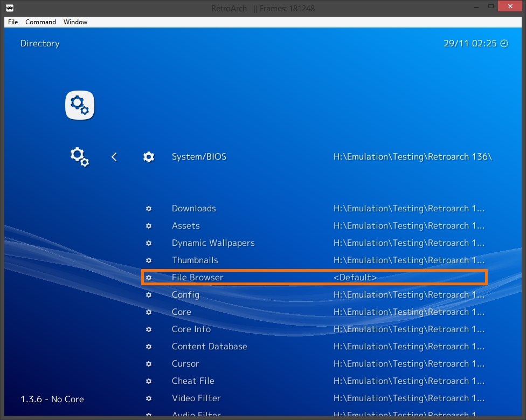Click the Directory heading title
The width and height of the screenshot is (526, 420).
pos(40,44)
